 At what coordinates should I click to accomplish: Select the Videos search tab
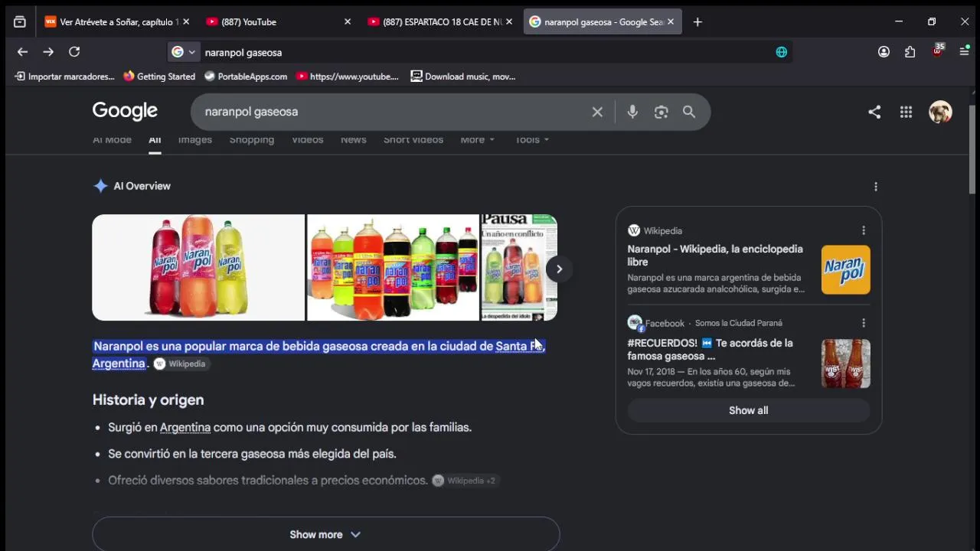[308, 140]
